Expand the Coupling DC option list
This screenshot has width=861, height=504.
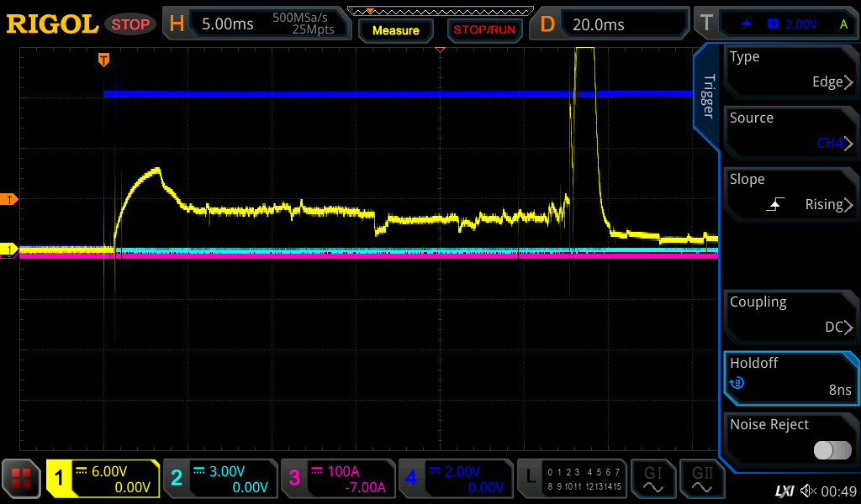(x=790, y=315)
